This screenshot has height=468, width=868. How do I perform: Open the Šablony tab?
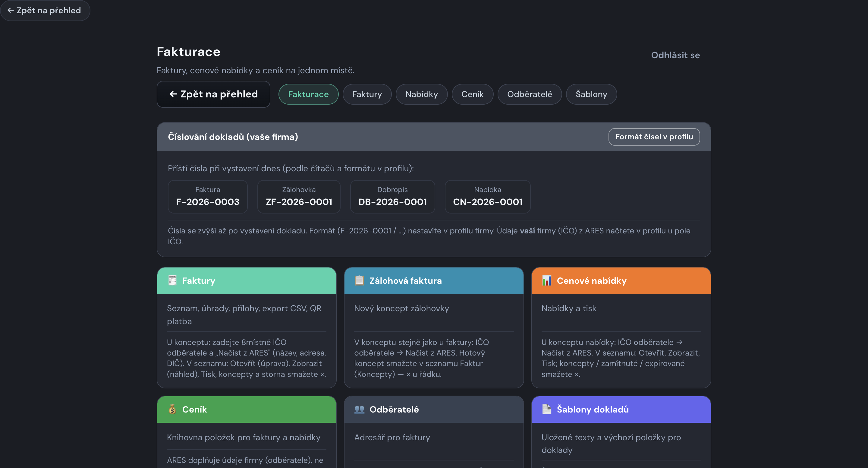point(591,94)
